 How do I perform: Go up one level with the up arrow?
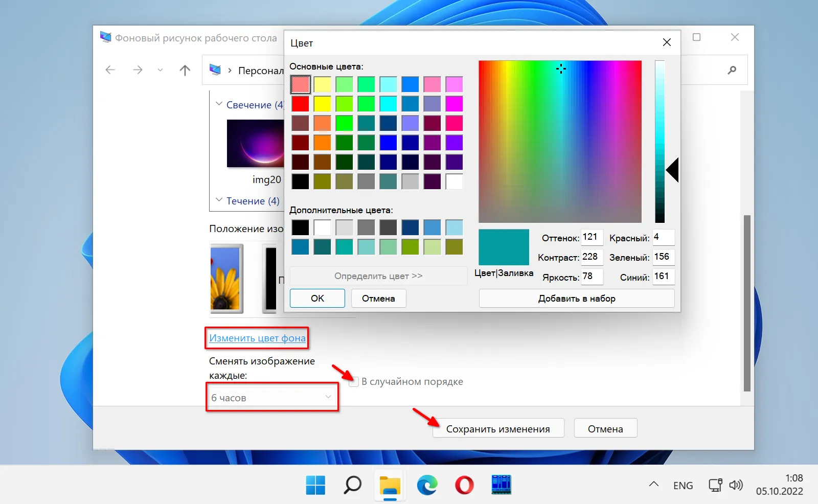185,70
